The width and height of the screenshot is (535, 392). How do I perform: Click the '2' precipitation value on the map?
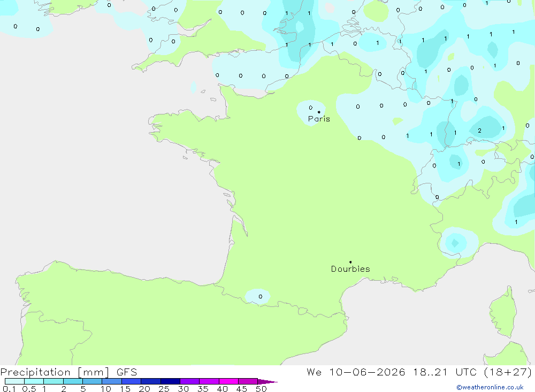[x=479, y=130]
